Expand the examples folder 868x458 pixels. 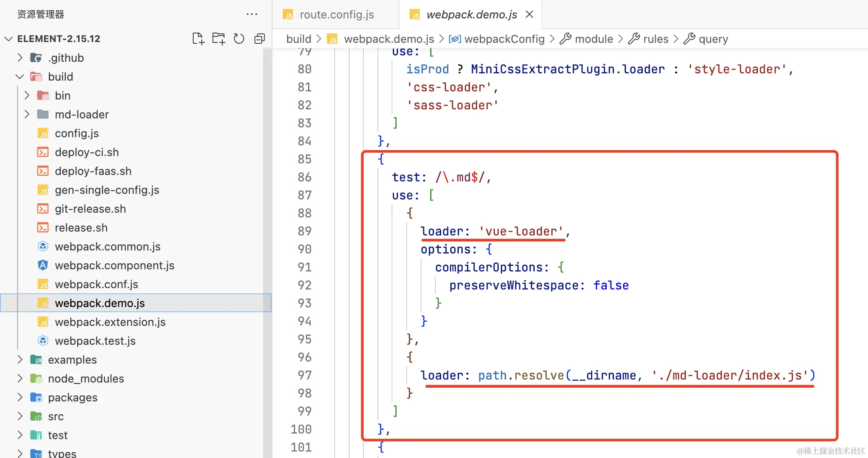coord(20,359)
